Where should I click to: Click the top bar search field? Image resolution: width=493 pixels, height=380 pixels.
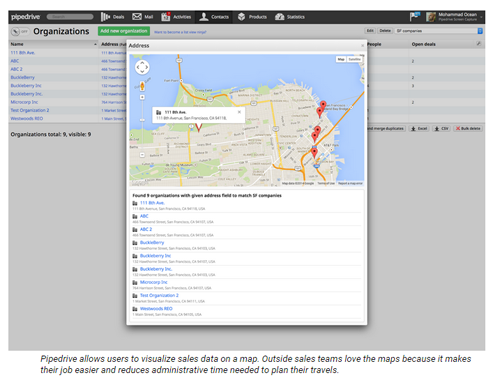coord(70,17)
